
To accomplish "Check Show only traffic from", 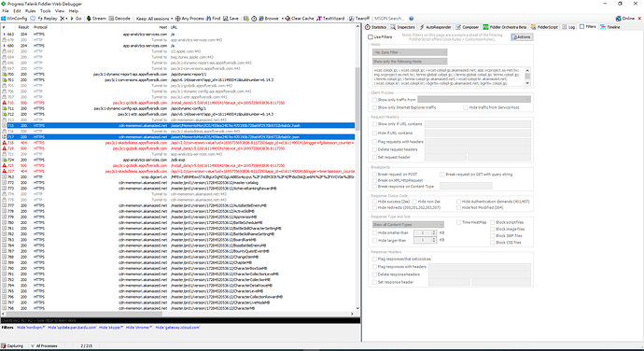I will (374, 100).
